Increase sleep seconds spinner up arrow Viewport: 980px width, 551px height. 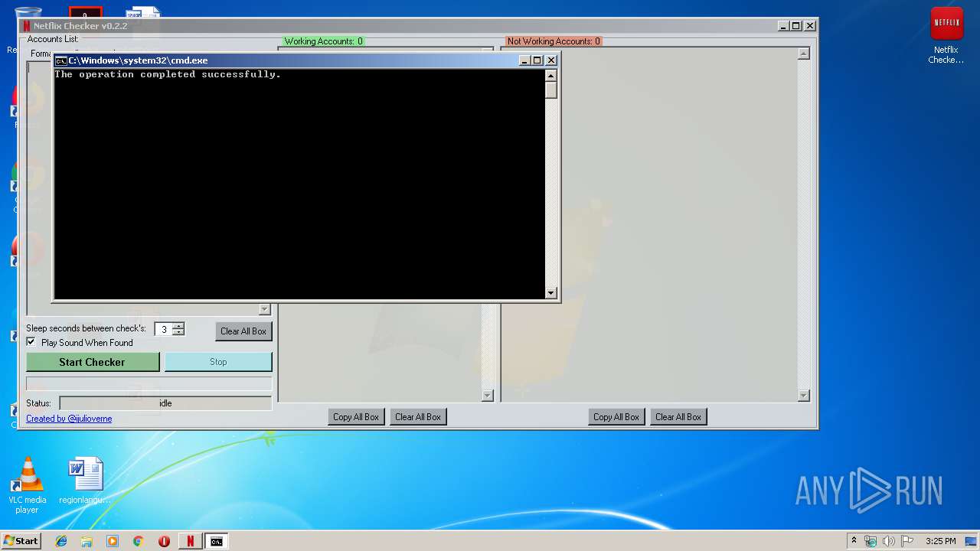178,326
